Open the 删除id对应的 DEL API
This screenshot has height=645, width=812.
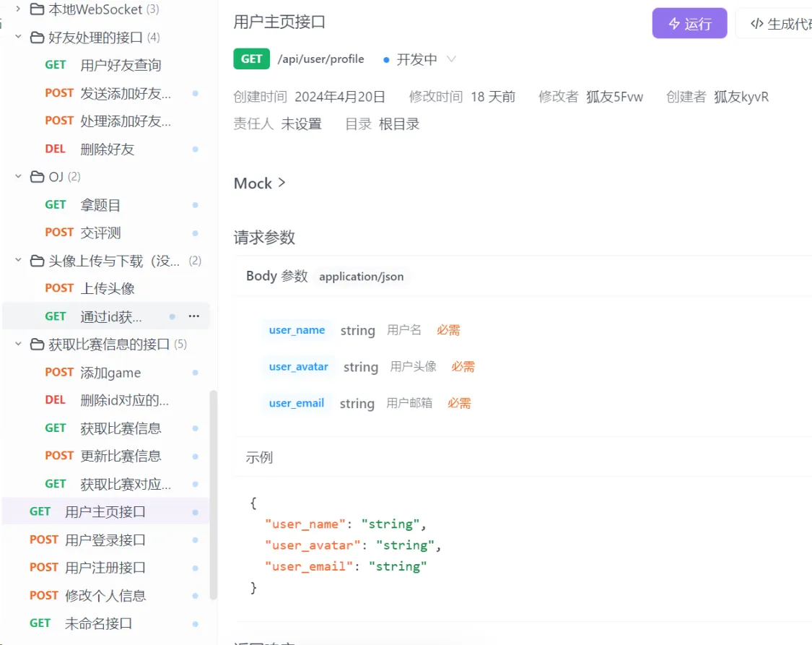point(106,400)
